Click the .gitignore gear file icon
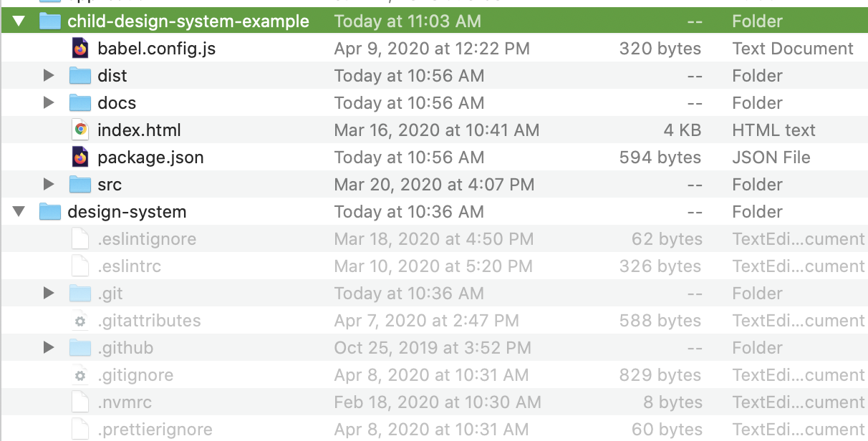 click(80, 375)
